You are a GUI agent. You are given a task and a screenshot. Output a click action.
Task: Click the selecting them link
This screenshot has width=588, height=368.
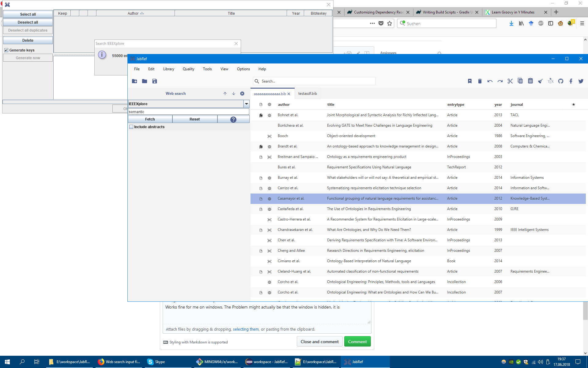pos(246,329)
